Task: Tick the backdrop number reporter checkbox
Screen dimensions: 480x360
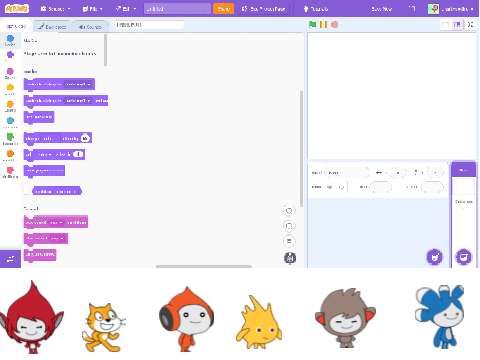Action: pyautogui.click(x=27, y=191)
